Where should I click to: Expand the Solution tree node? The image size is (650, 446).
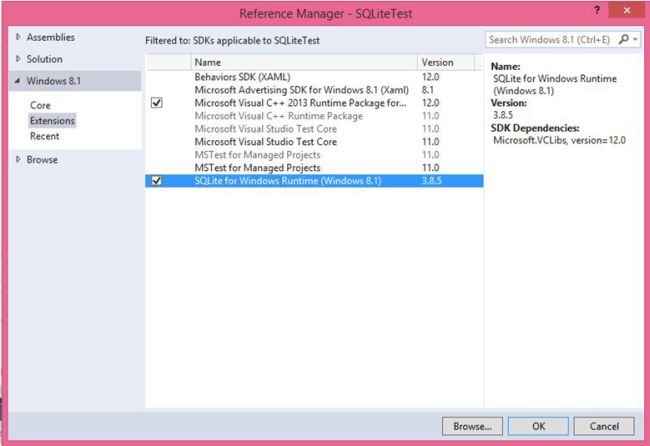(18, 59)
